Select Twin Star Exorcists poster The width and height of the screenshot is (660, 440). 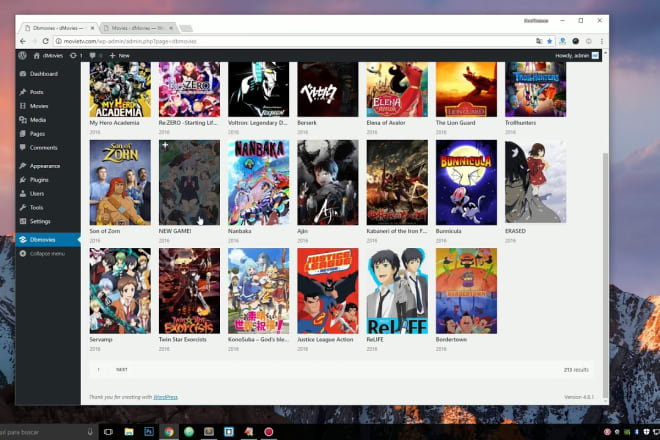[189, 291]
